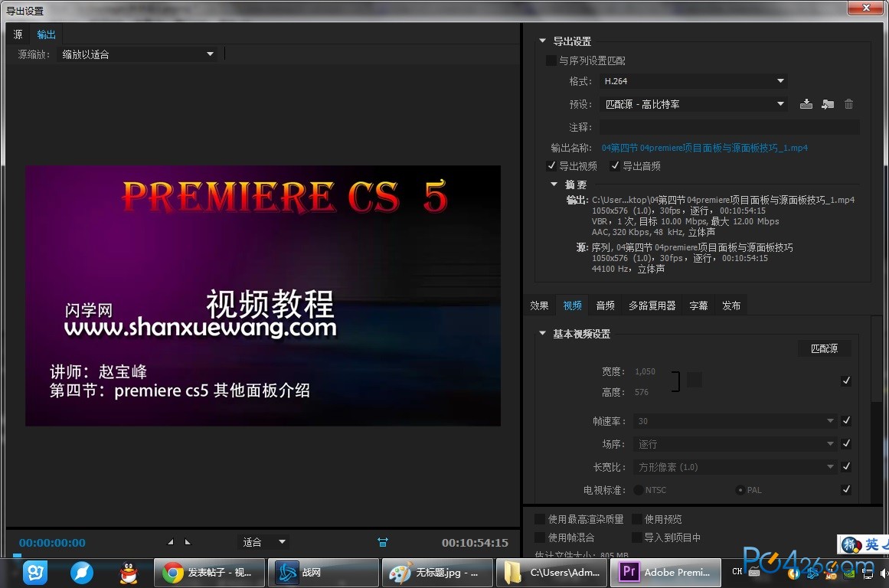Toggle 导出音频 checkbox
The image size is (889, 588).
pos(614,165)
